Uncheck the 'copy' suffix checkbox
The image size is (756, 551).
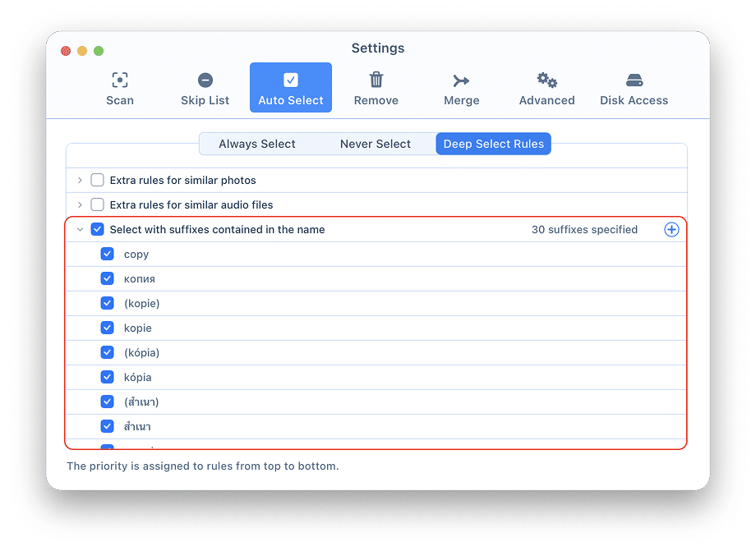point(108,255)
